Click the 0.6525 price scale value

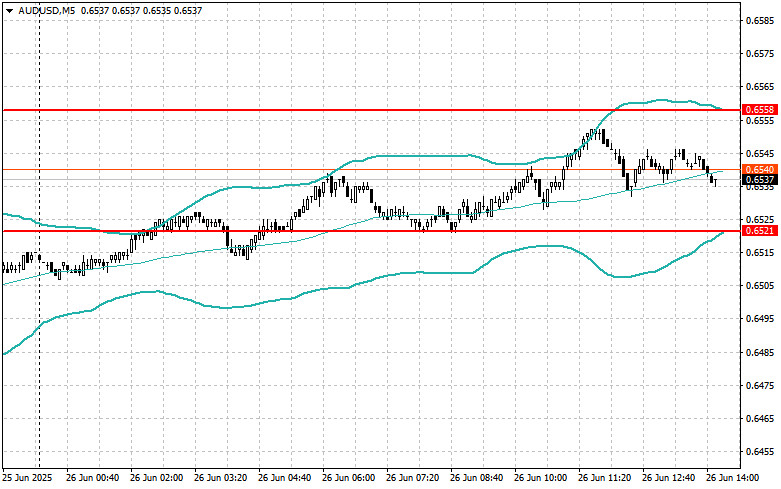tap(760, 220)
